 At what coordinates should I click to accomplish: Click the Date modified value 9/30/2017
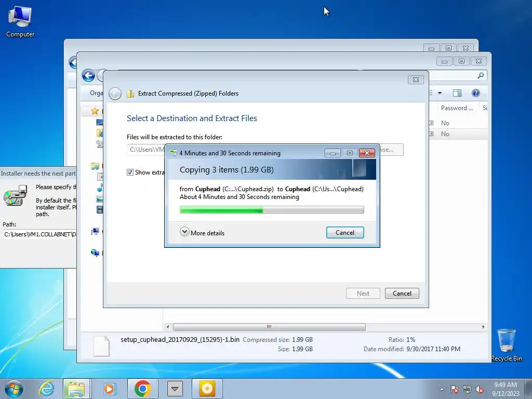pyautogui.click(x=433, y=349)
